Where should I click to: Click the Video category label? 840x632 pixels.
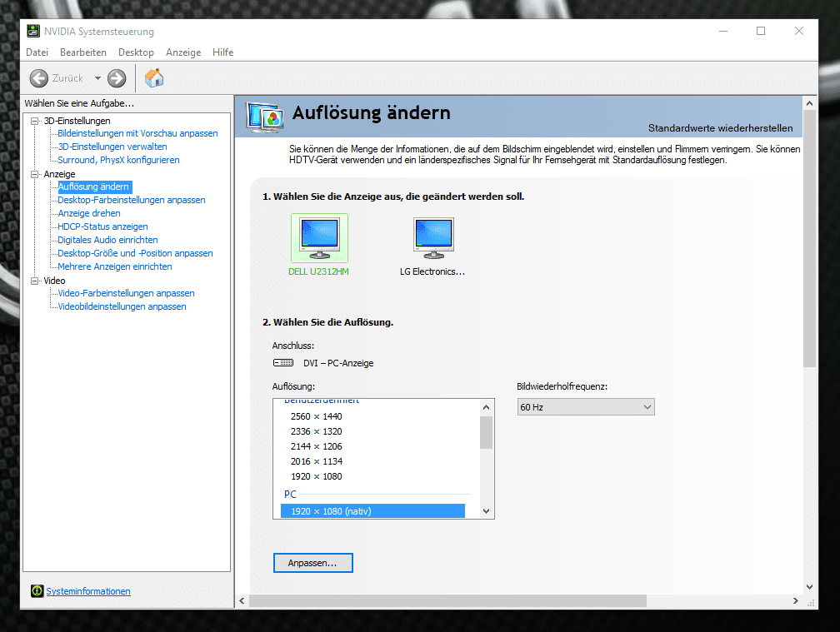tap(55, 281)
